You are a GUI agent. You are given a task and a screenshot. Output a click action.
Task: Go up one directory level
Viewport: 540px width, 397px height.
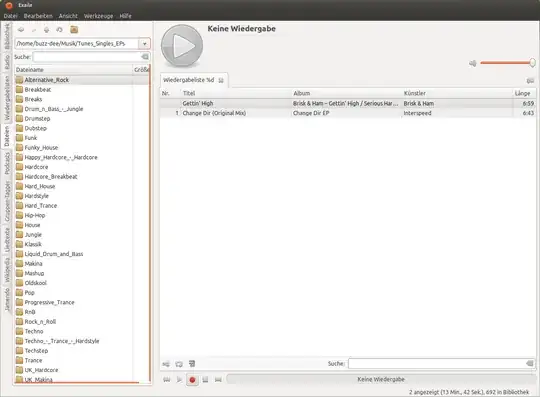coord(46,30)
